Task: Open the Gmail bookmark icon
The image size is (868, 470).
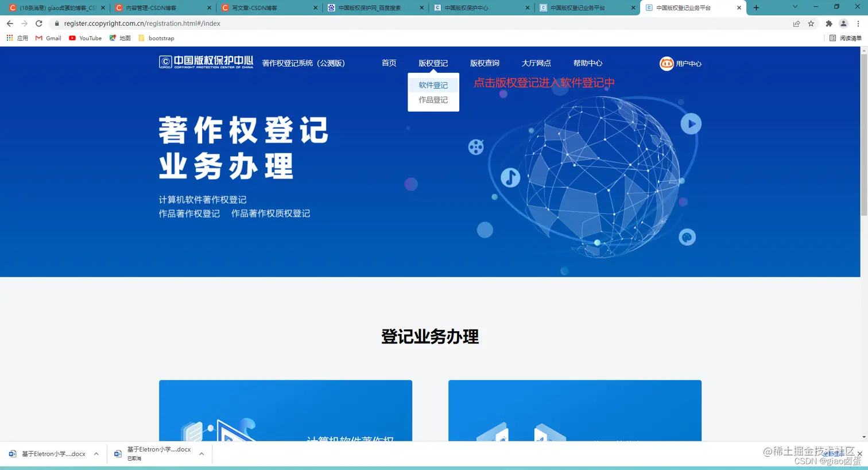Action: tap(39, 38)
